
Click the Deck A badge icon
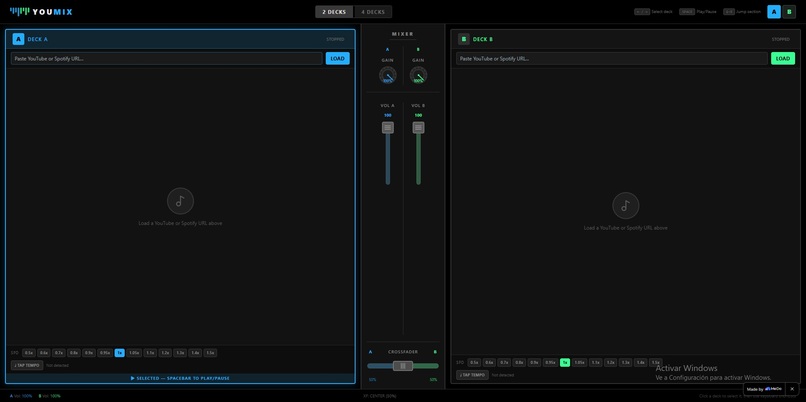pos(19,39)
